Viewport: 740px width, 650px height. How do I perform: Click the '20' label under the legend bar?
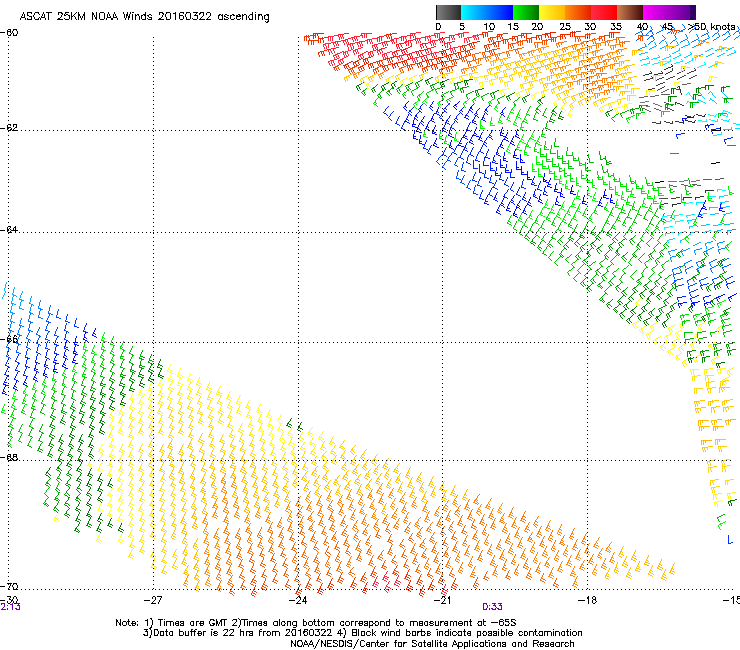coord(537,27)
